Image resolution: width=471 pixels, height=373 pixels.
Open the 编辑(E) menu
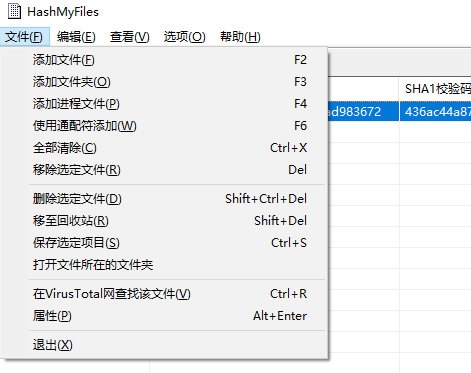76,36
